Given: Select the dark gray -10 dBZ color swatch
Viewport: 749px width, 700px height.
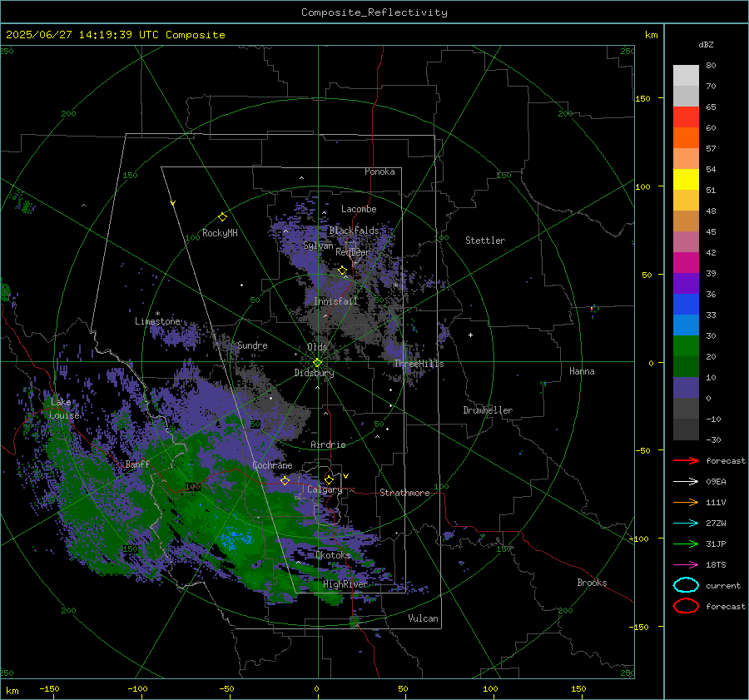Looking at the screenshot, I should 686,429.
